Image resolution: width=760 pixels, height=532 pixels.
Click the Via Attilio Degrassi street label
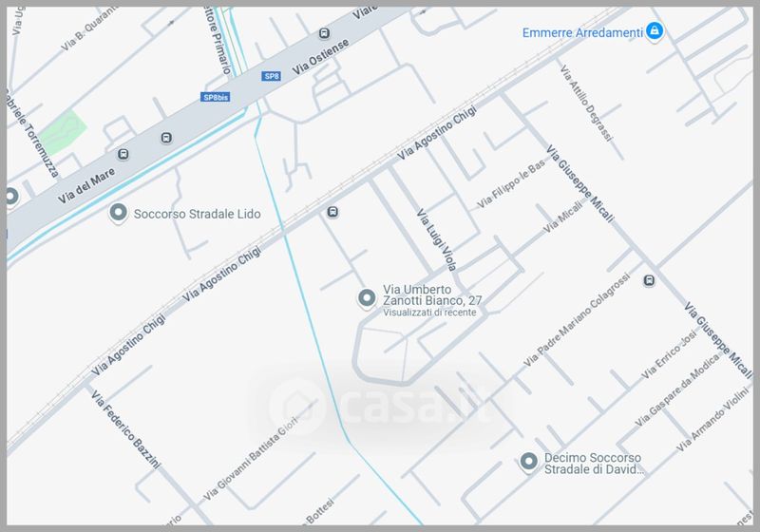click(x=585, y=104)
